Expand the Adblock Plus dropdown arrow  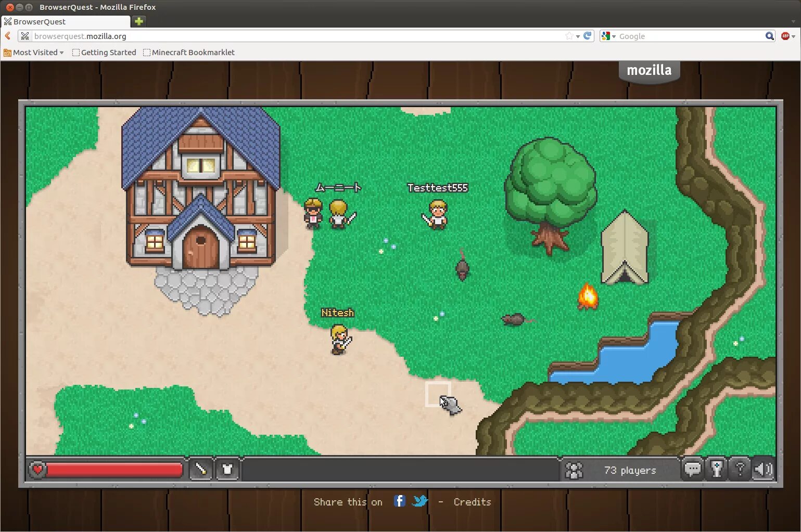[x=793, y=36]
